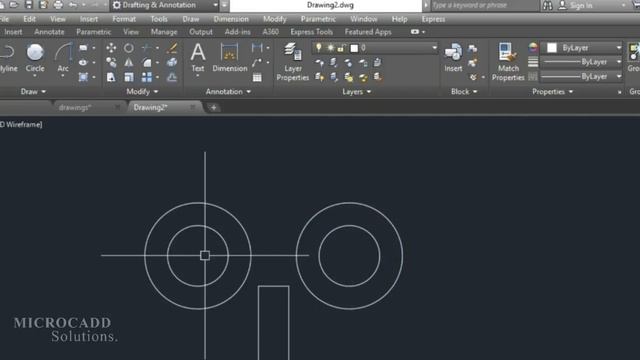Click the Insert block icon

(x=453, y=58)
